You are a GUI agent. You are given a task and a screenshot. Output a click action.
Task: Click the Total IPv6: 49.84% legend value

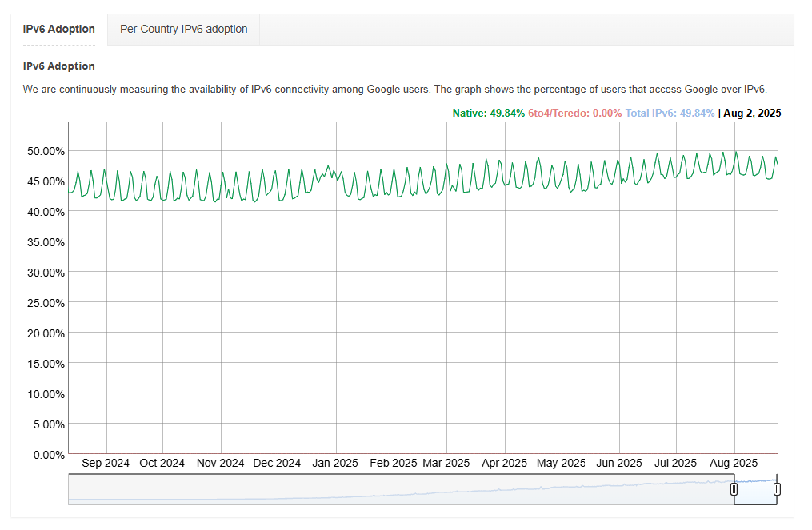[670, 113]
